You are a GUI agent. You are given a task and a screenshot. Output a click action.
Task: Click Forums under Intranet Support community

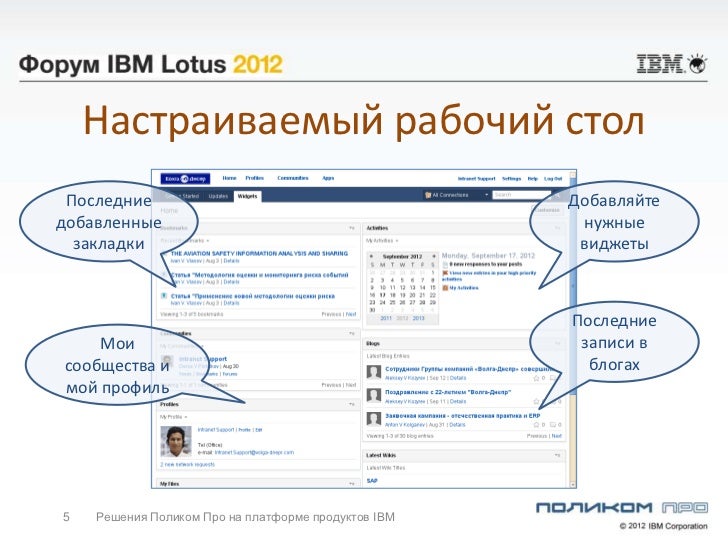pos(230,374)
